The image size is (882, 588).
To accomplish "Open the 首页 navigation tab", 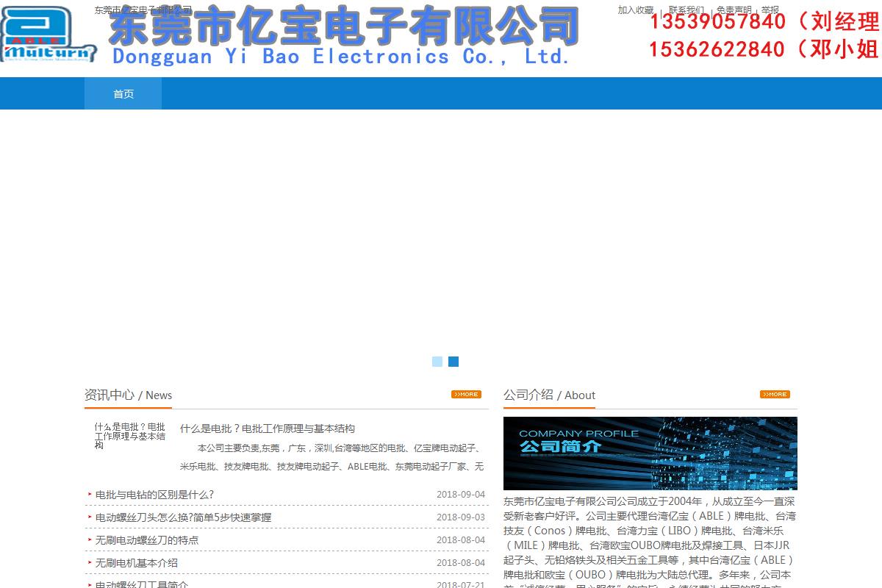I will tap(123, 93).
